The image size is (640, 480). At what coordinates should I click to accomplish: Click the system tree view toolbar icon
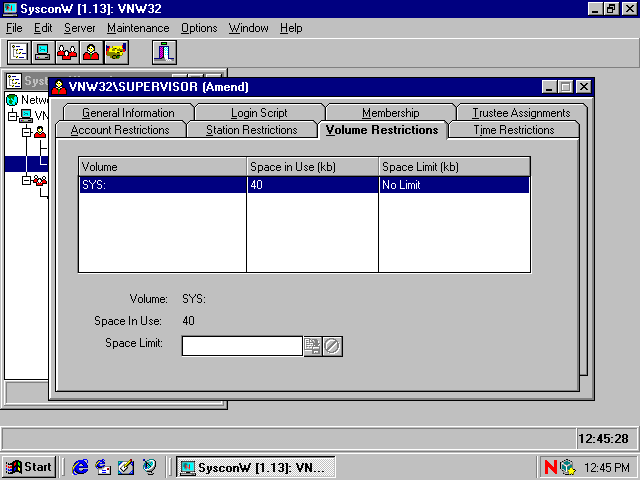pyautogui.click(x=19, y=52)
